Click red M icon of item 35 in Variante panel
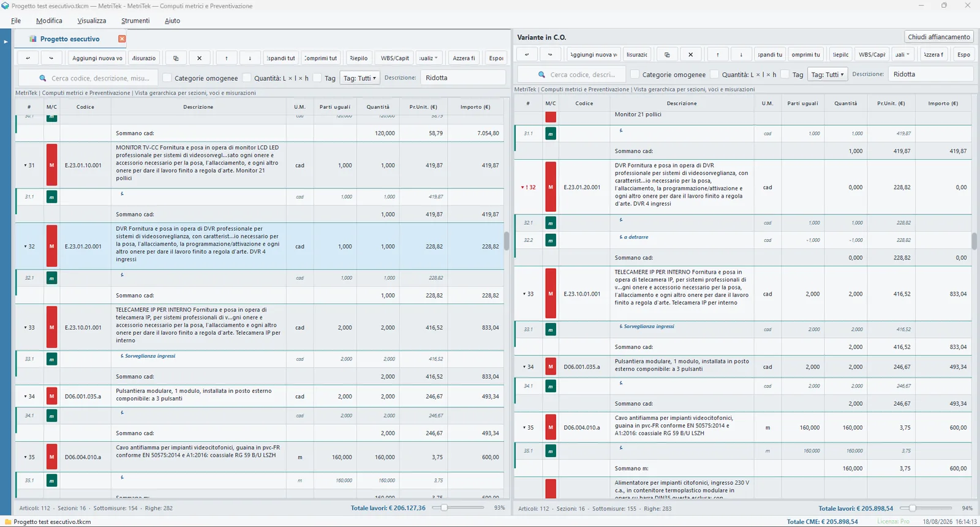The image size is (980, 527). 551,428
